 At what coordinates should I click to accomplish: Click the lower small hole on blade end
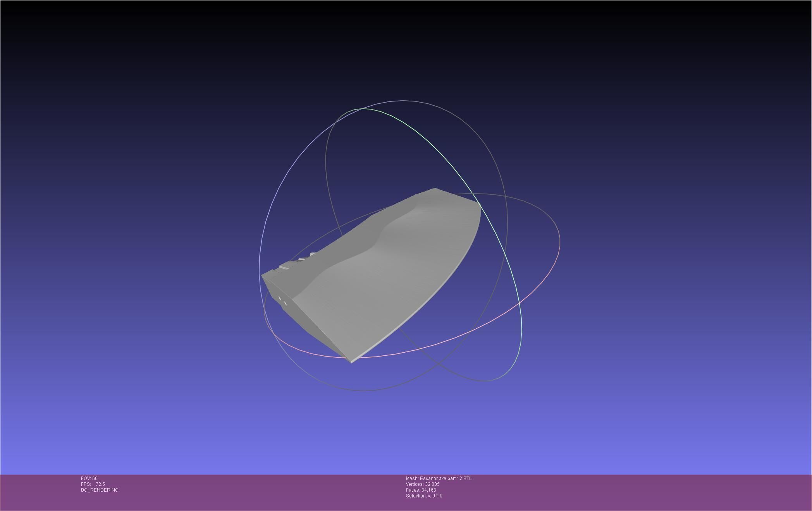tap(286, 303)
